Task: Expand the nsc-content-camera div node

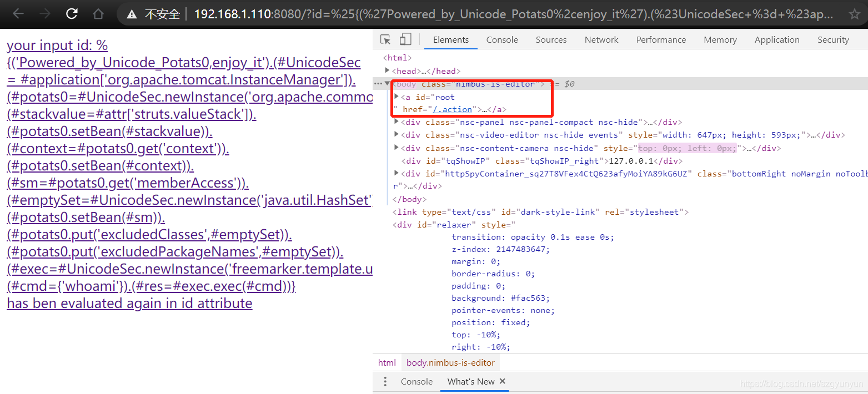Action: [x=397, y=148]
